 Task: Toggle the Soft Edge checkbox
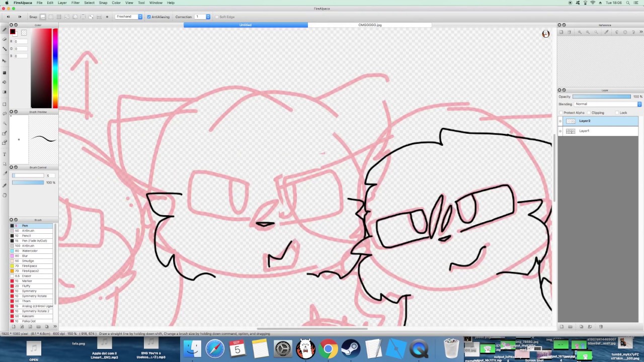coord(217,17)
